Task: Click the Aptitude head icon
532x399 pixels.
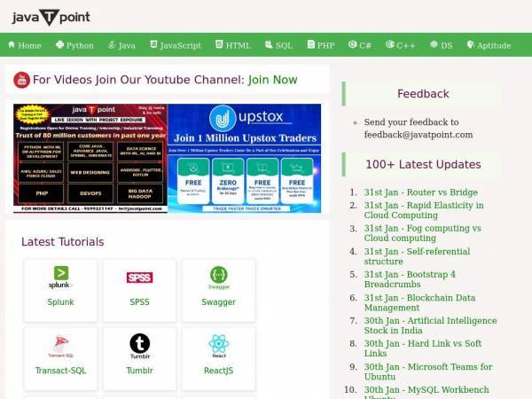Action: click(x=470, y=44)
